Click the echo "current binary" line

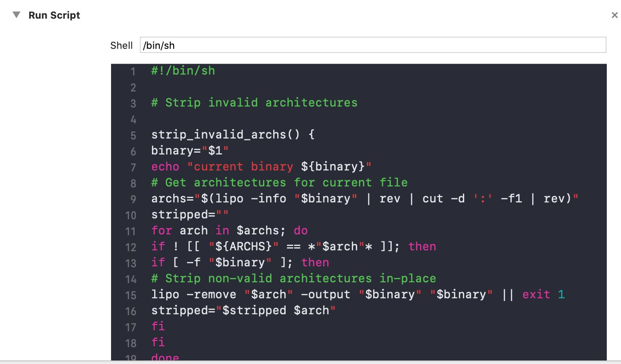pos(261,167)
